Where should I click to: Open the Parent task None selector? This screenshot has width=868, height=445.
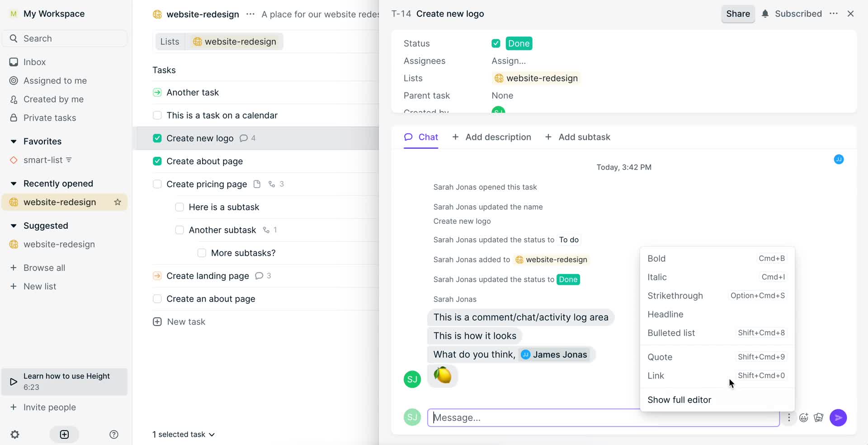pos(502,95)
